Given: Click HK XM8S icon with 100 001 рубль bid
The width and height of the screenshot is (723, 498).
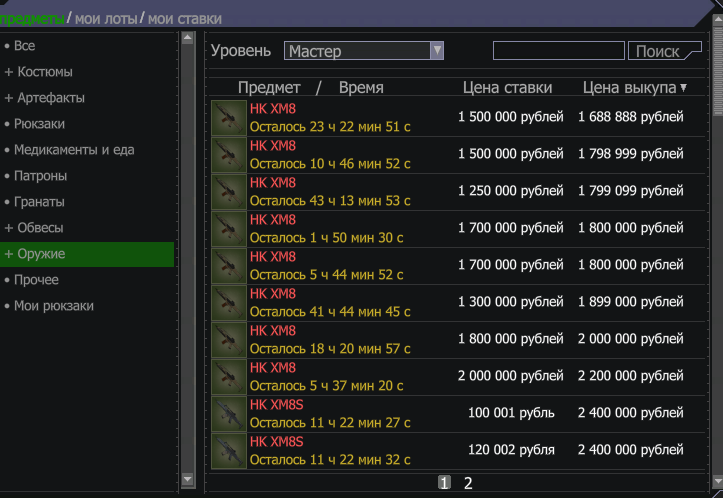Looking at the screenshot, I should pyautogui.click(x=229, y=414).
